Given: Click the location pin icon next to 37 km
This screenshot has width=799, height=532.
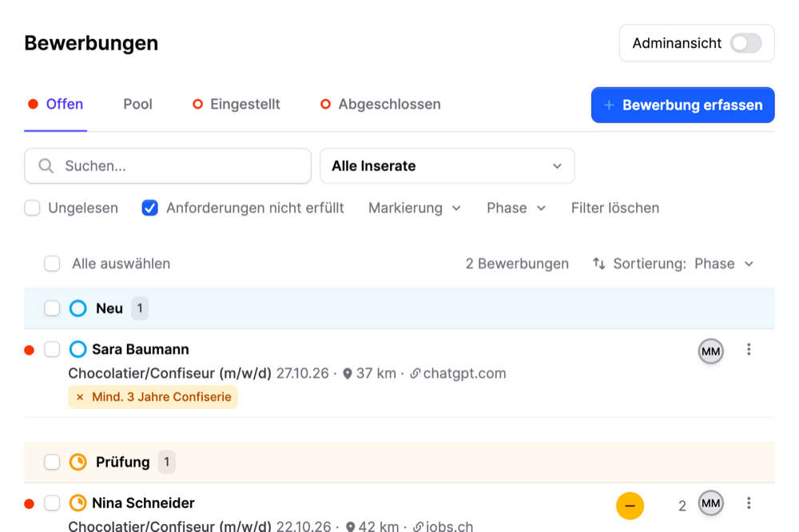Looking at the screenshot, I should click(348, 374).
